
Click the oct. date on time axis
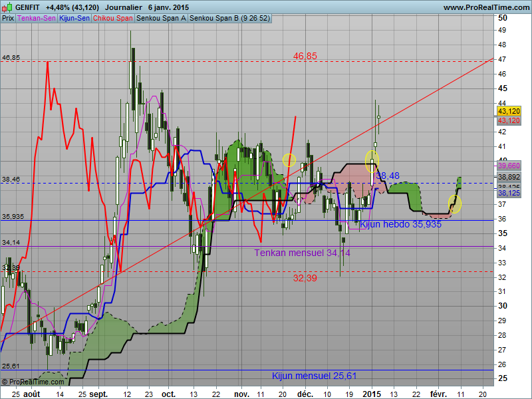point(169,394)
